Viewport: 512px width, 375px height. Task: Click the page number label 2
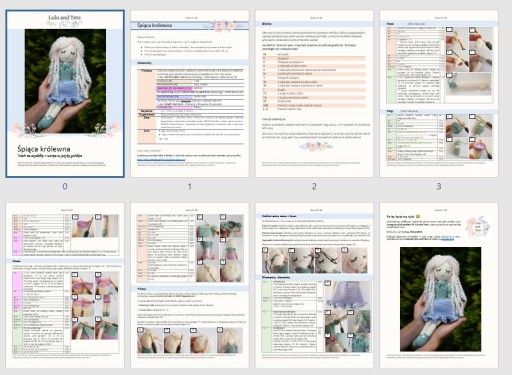coord(314,186)
